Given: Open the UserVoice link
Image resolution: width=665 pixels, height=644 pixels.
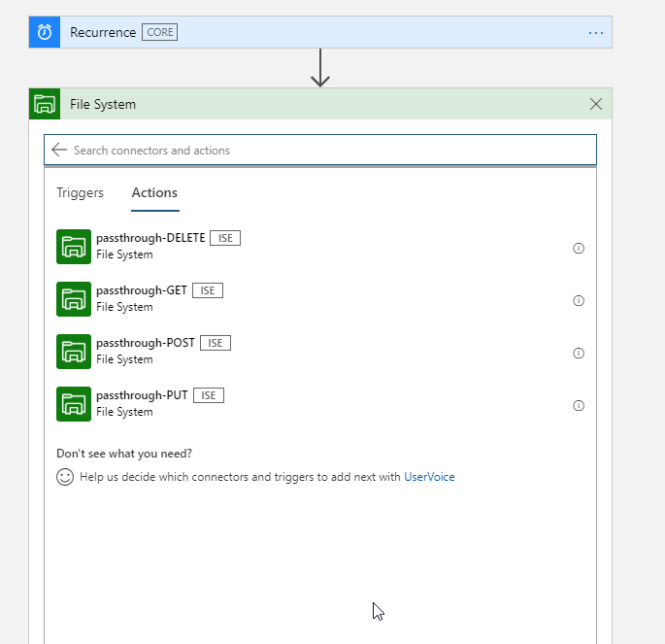Looking at the screenshot, I should click(x=429, y=477).
